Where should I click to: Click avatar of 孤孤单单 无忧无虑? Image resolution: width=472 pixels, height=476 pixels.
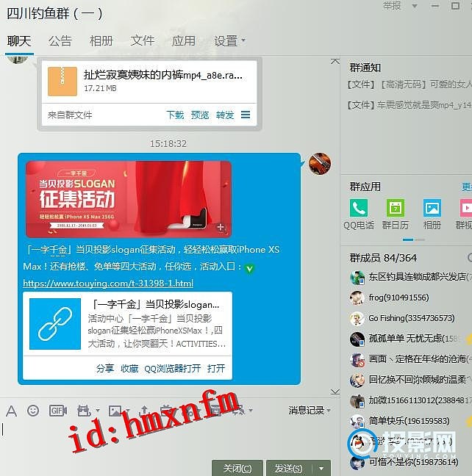coord(357,339)
